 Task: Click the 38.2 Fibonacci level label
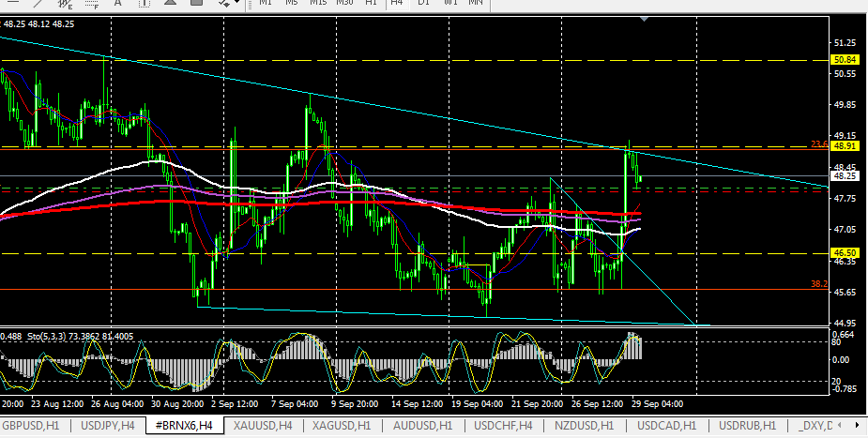pos(819,283)
